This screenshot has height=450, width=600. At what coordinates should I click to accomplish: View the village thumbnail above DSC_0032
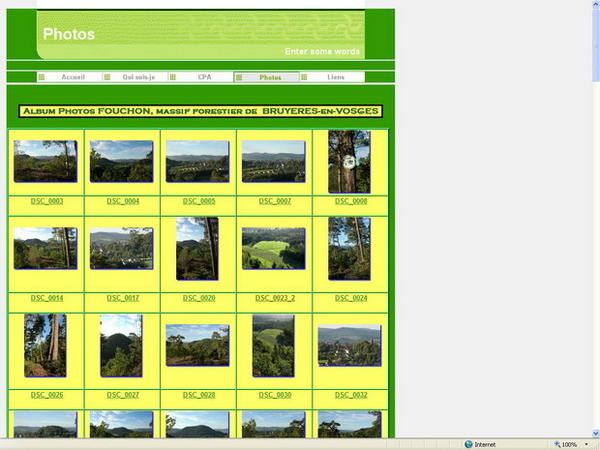click(x=350, y=345)
